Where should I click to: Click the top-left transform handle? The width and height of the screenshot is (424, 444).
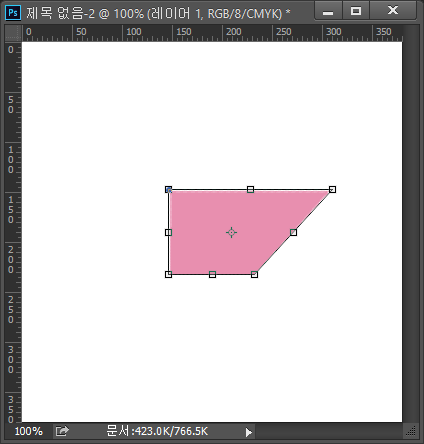(x=169, y=190)
